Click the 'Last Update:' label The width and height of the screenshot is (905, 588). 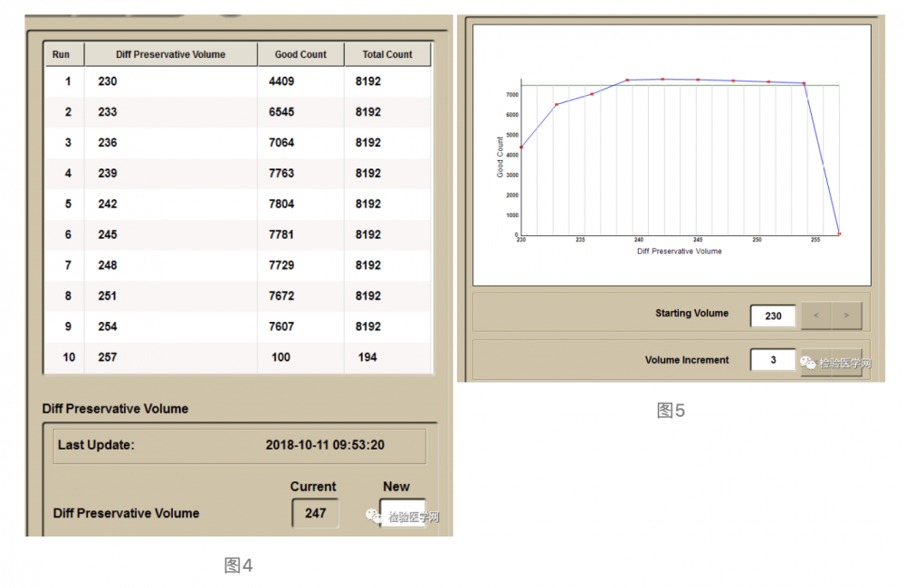pos(96,445)
